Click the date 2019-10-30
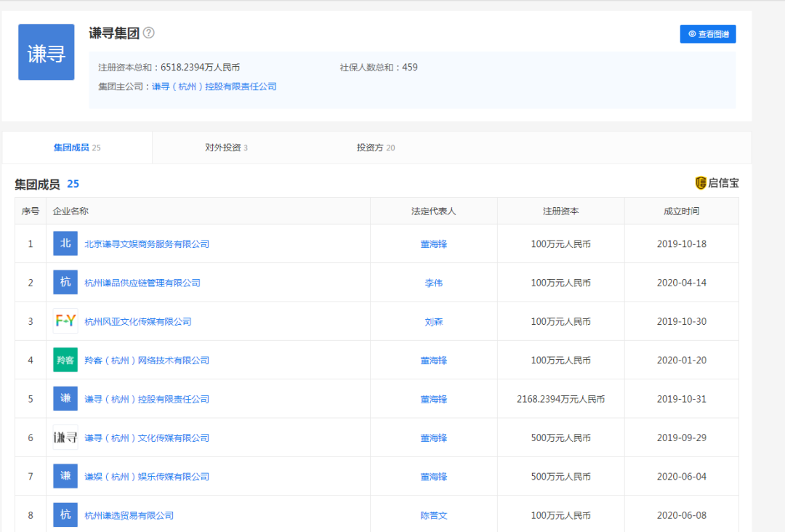The width and height of the screenshot is (785, 532). (x=681, y=322)
